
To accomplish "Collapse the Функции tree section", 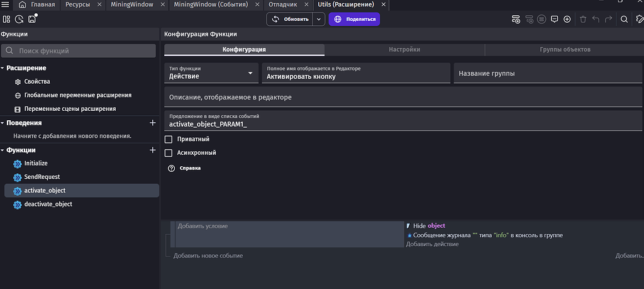I will tap(3, 150).
